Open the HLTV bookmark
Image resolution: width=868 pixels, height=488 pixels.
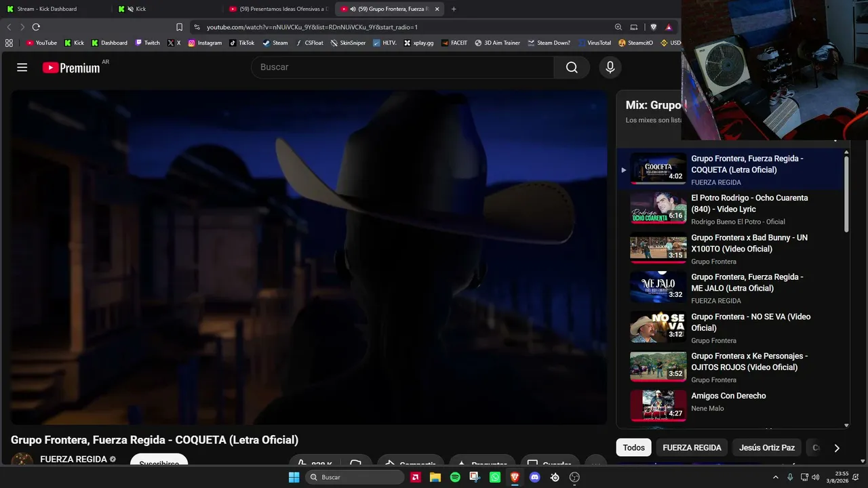[385, 43]
